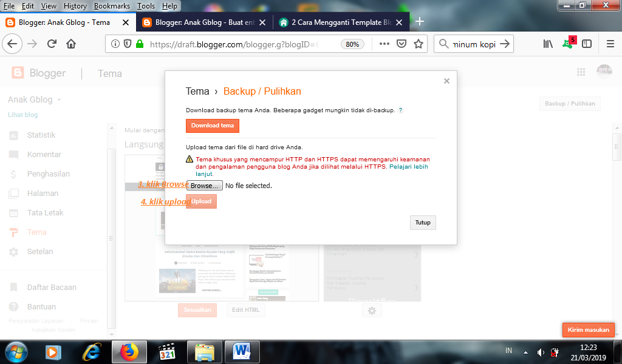Click the Backup / Pulihkan page button
The image size is (622, 364).
570,104
